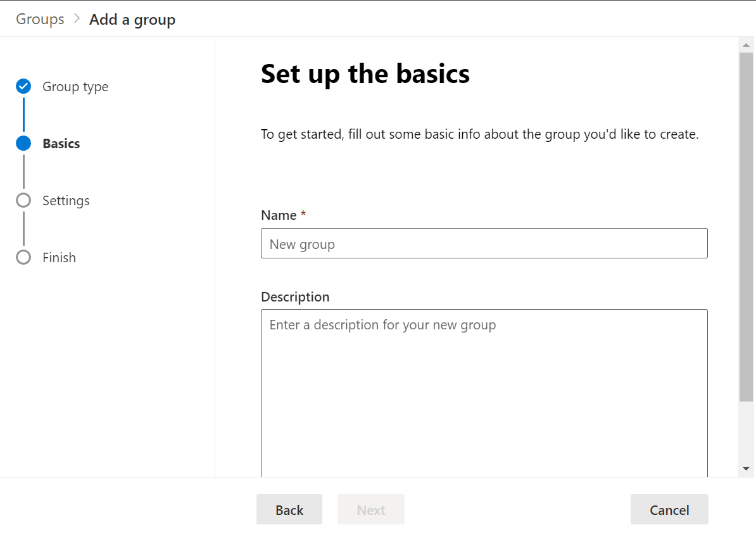The width and height of the screenshot is (756, 539).
Task: Focus the Name text field
Action: pyautogui.click(x=484, y=244)
